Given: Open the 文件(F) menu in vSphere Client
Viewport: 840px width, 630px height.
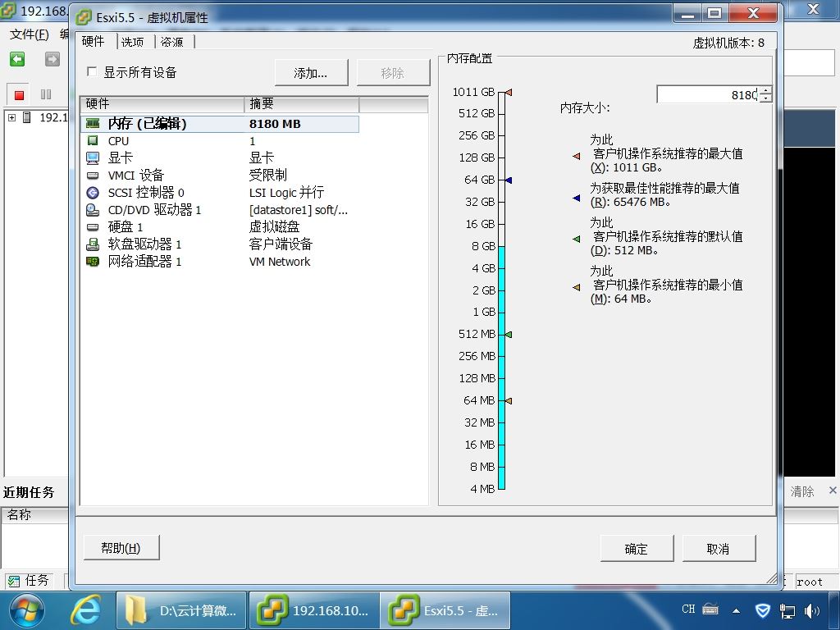Looking at the screenshot, I should tap(30, 34).
